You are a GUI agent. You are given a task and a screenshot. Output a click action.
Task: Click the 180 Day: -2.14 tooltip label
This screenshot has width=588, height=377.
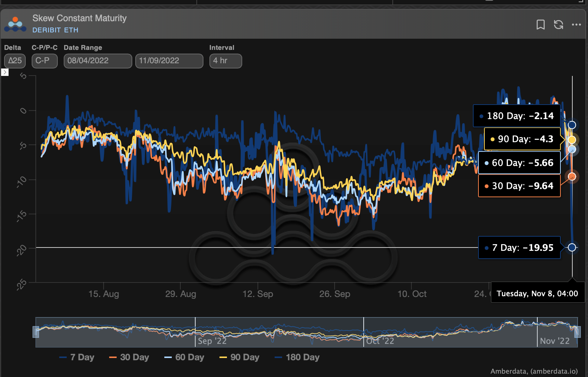517,116
